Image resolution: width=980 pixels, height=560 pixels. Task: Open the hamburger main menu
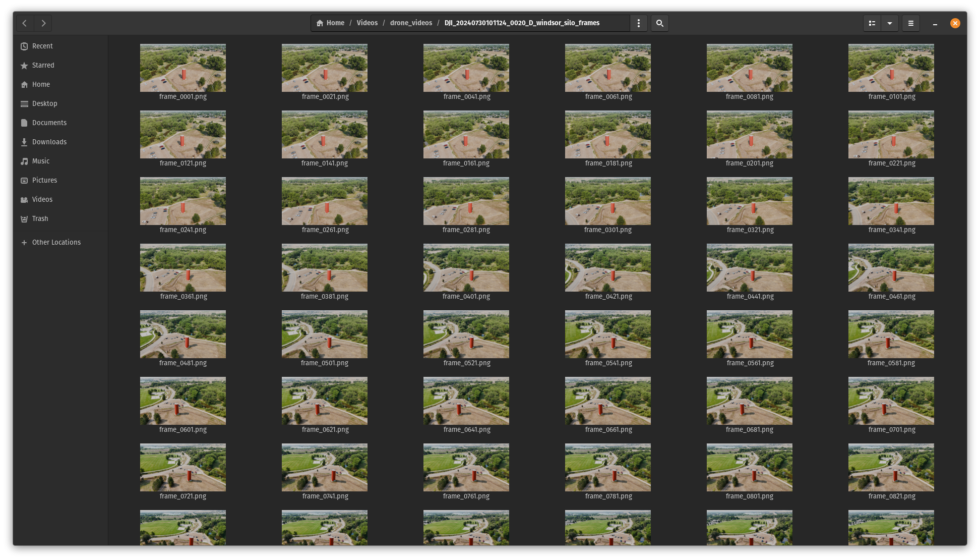coord(911,23)
